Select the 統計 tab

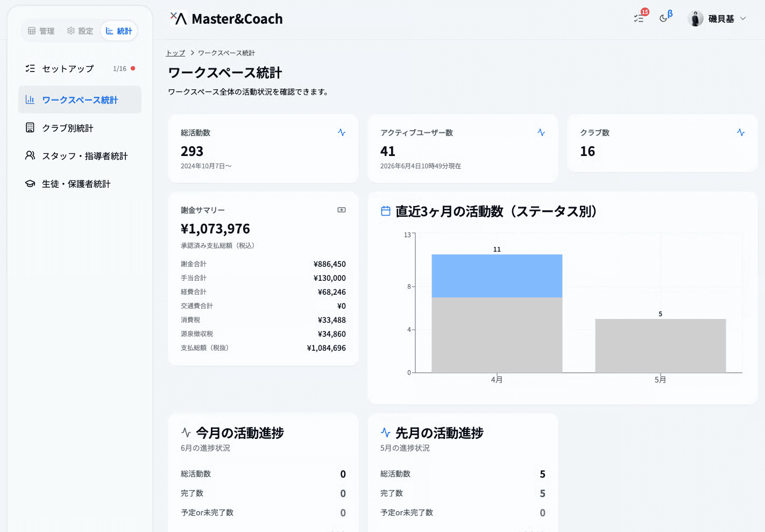119,31
